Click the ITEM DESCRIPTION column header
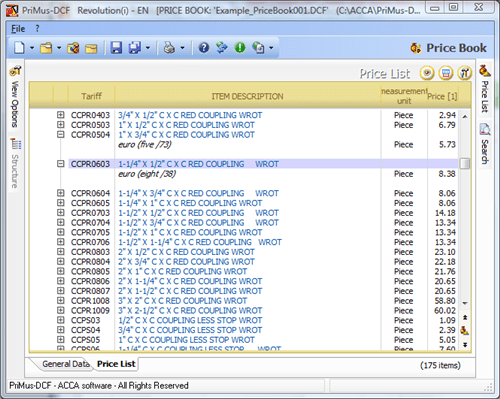This screenshot has height=399, width=500. 247,96
